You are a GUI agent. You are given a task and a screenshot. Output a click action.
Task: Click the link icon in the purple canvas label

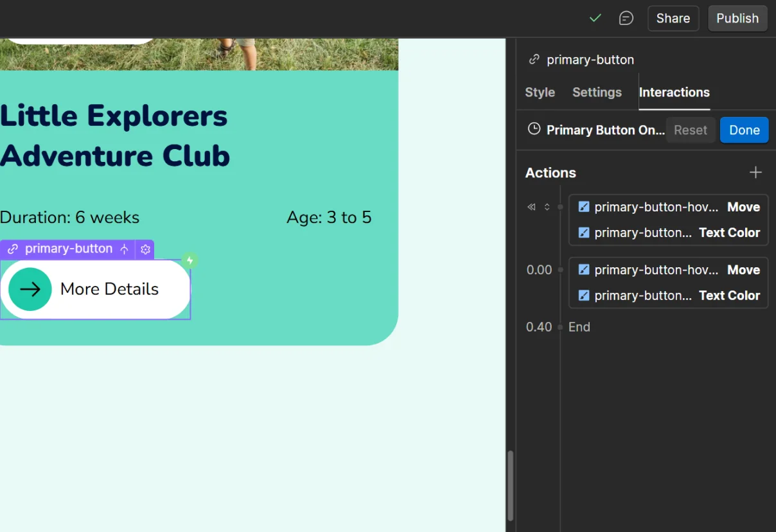(12, 249)
